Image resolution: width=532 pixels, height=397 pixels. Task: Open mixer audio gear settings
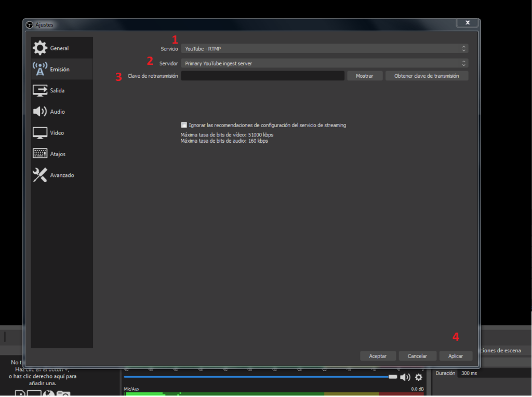coord(419,377)
